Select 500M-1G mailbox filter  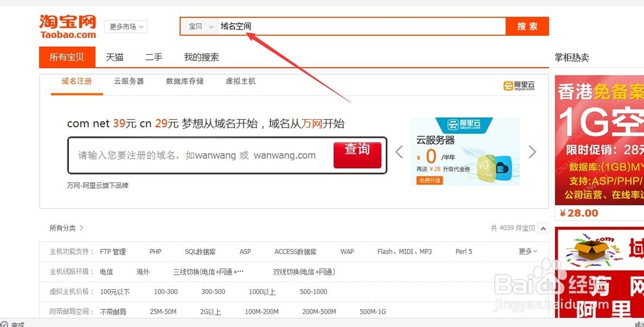pos(373,312)
